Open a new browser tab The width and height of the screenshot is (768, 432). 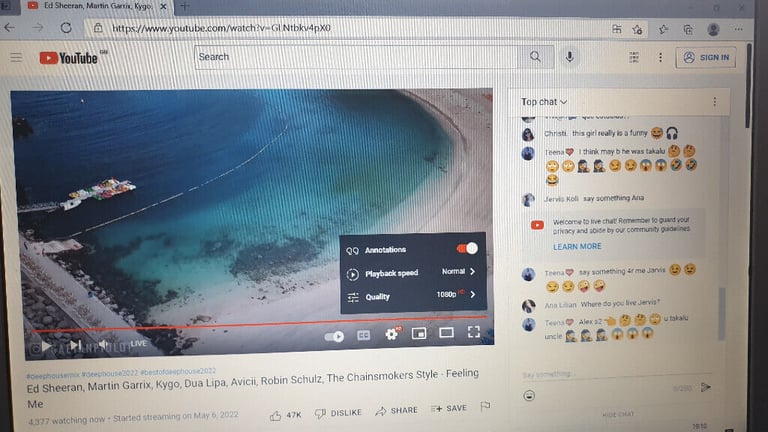pyautogui.click(x=185, y=6)
